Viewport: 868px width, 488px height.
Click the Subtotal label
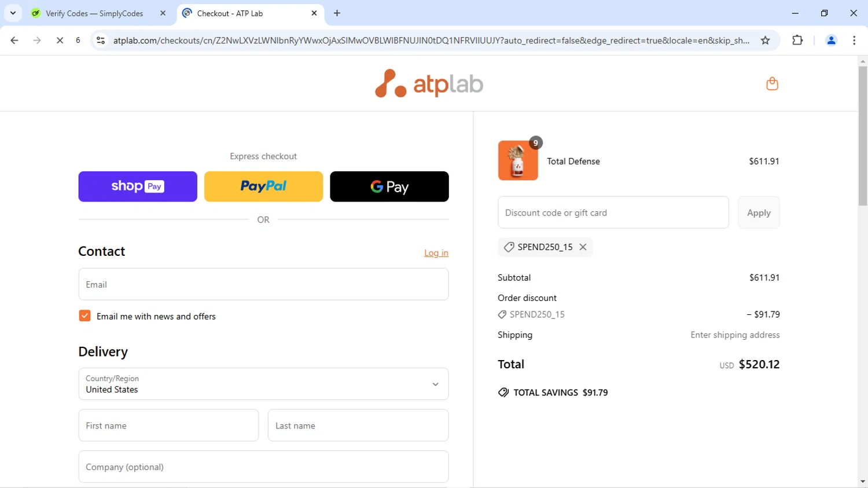coord(514,278)
